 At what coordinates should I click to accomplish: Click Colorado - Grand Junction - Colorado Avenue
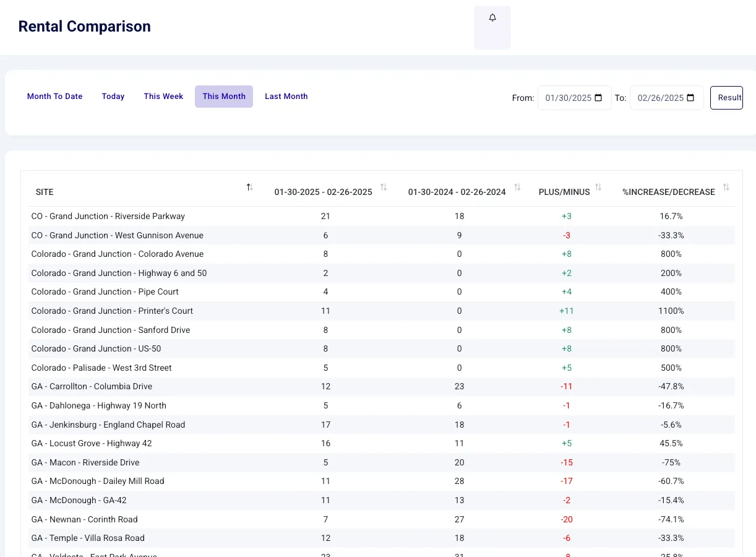(117, 254)
